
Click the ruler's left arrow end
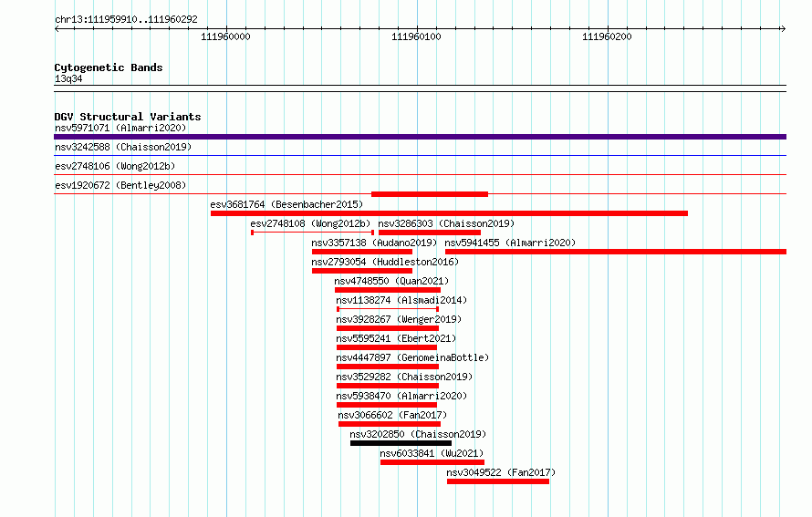(57, 28)
